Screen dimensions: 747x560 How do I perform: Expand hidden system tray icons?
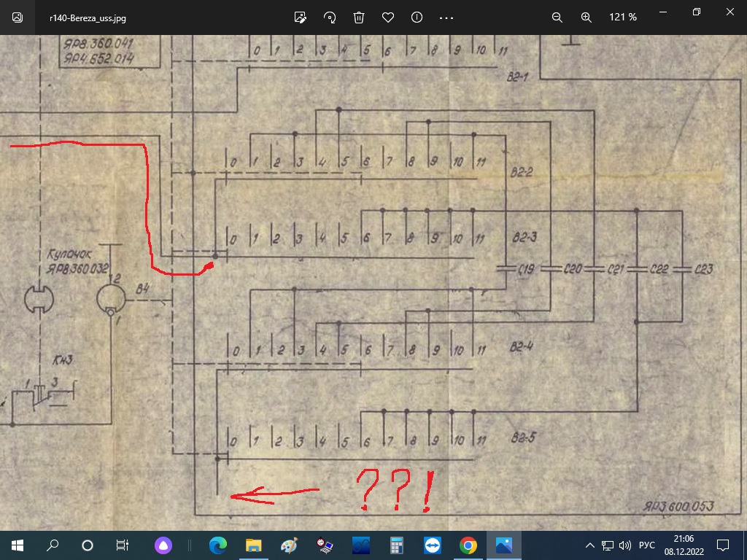coord(590,545)
